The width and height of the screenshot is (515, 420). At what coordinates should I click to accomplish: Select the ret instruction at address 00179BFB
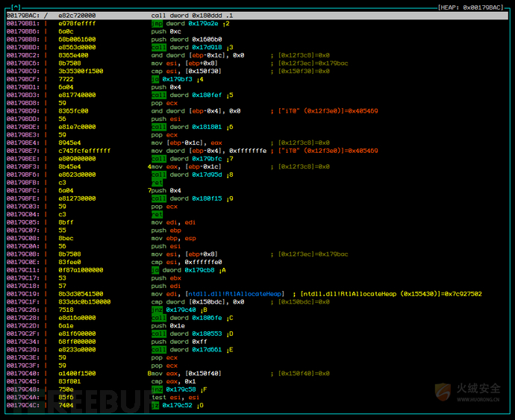coord(157,183)
